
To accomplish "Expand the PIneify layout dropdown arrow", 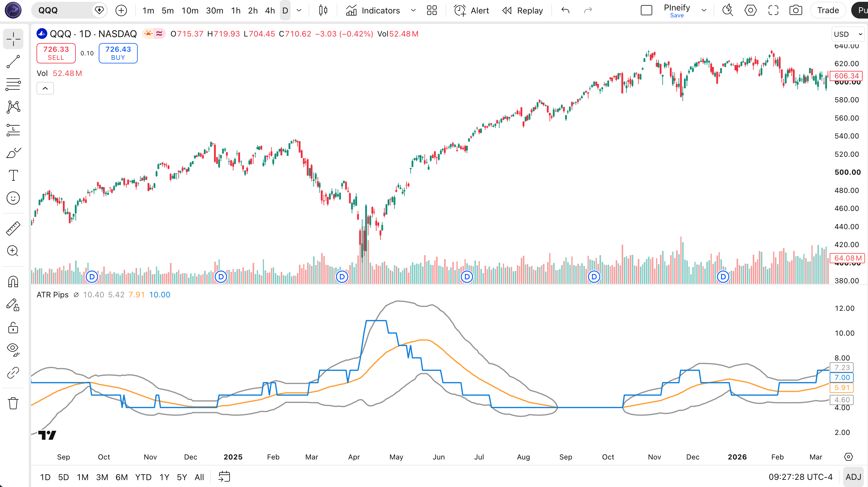I will (x=704, y=10).
